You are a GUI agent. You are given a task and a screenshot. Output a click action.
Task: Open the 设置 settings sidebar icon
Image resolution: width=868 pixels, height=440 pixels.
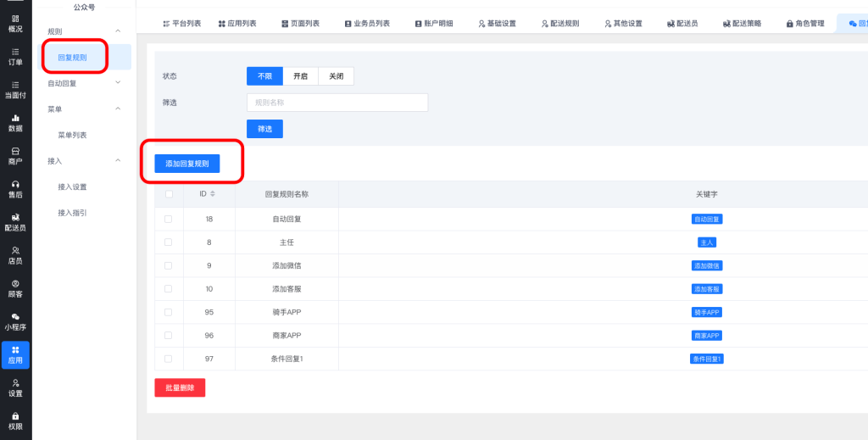point(15,387)
